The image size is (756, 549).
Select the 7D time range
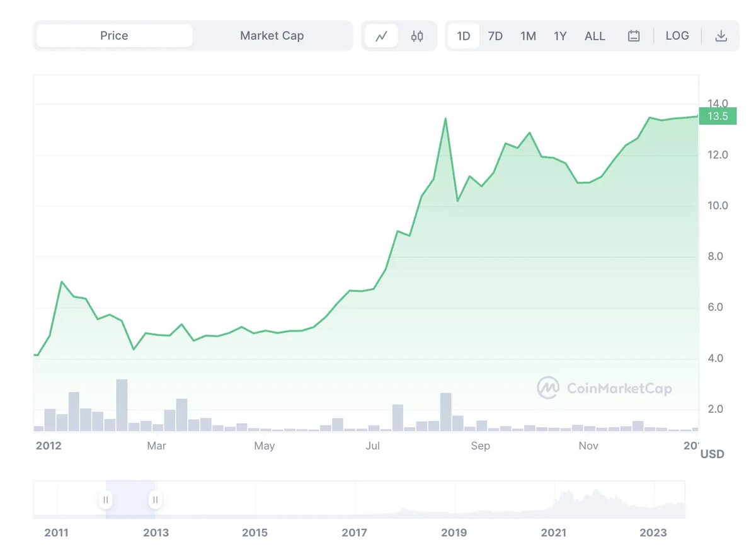(496, 36)
